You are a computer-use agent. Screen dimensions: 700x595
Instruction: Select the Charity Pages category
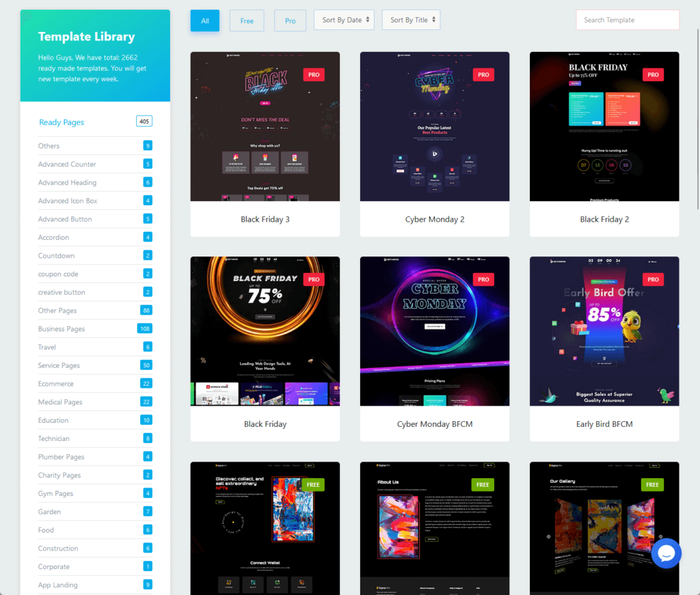coord(94,476)
